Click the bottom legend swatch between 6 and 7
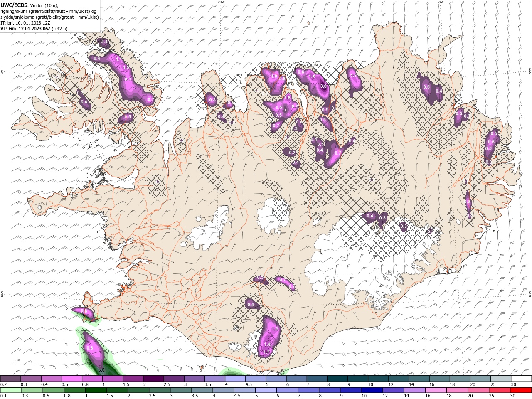 pos(288,390)
